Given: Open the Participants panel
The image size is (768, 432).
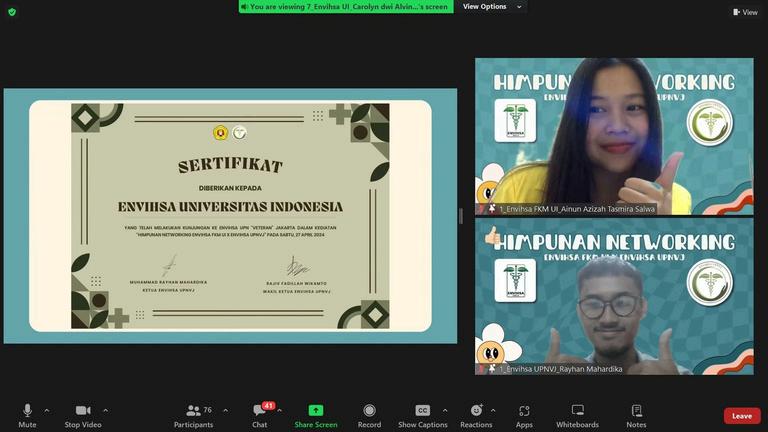Looking at the screenshot, I should pos(193,416).
